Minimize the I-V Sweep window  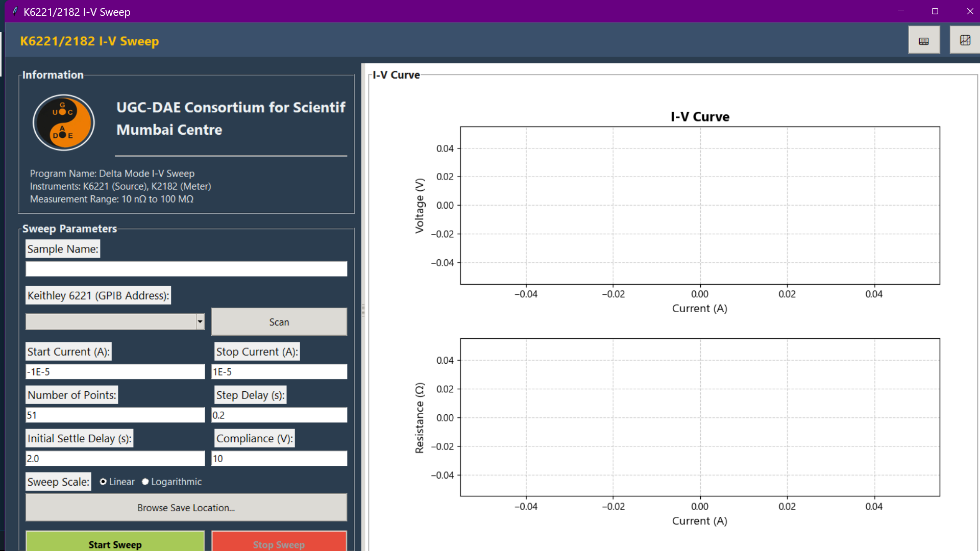[x=901, y=11]
